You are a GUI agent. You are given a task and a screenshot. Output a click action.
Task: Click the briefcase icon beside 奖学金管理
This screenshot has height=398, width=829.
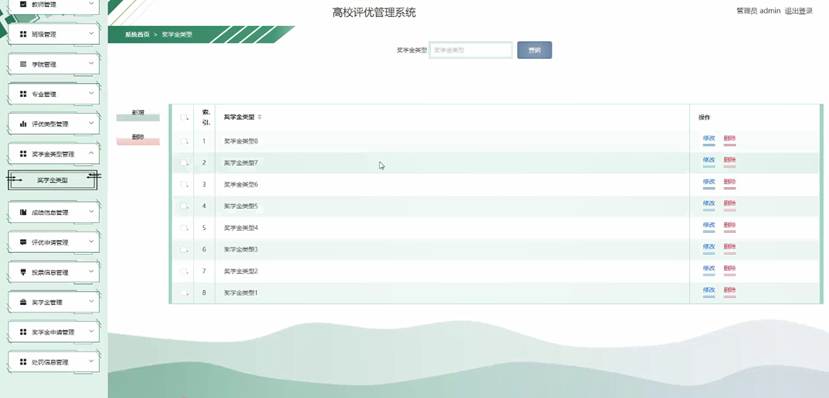tap(23, 302)
